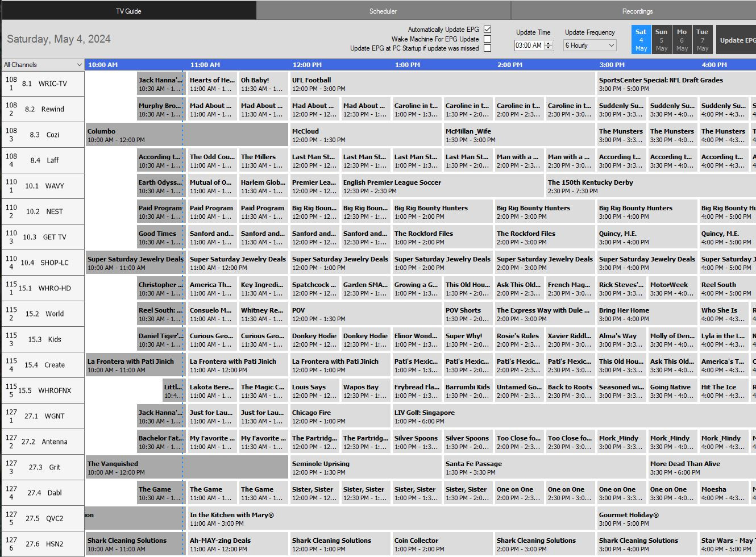Select Gourmet Holiday on QVC2
Screen dimensions: 756x557
(x=676, y=519)
